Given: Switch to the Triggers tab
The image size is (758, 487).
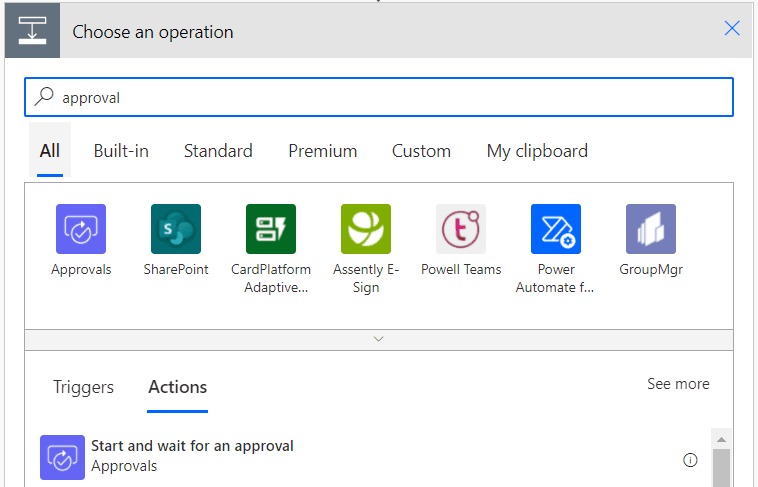Looking at the screenshot, I should click(x=83, y=387).
